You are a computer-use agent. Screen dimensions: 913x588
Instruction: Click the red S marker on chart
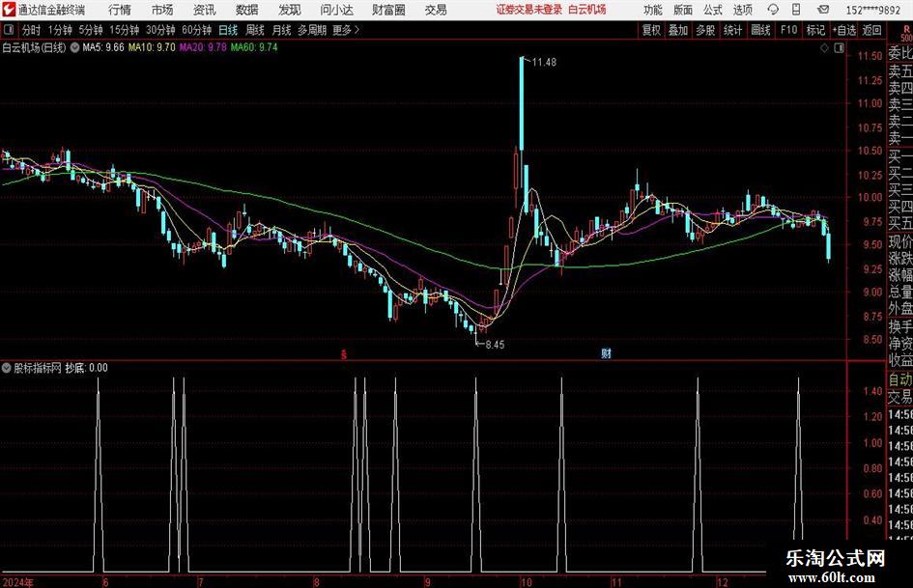coord(344,353)
